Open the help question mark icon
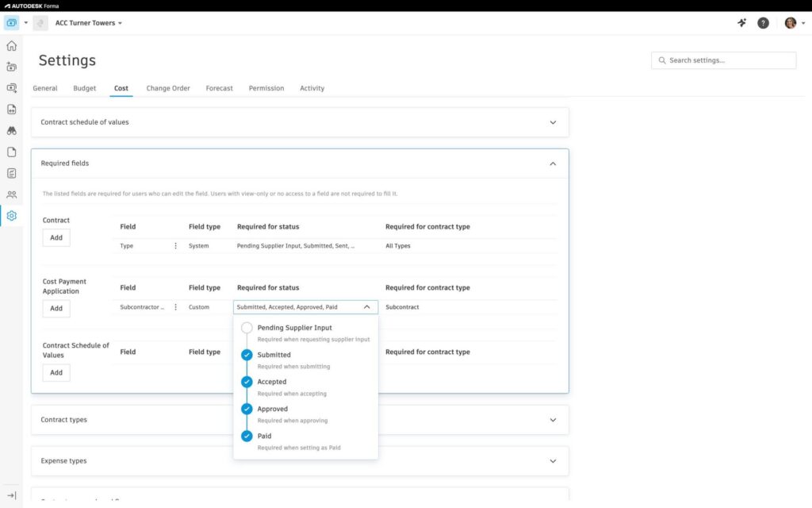 coord(763,23)
